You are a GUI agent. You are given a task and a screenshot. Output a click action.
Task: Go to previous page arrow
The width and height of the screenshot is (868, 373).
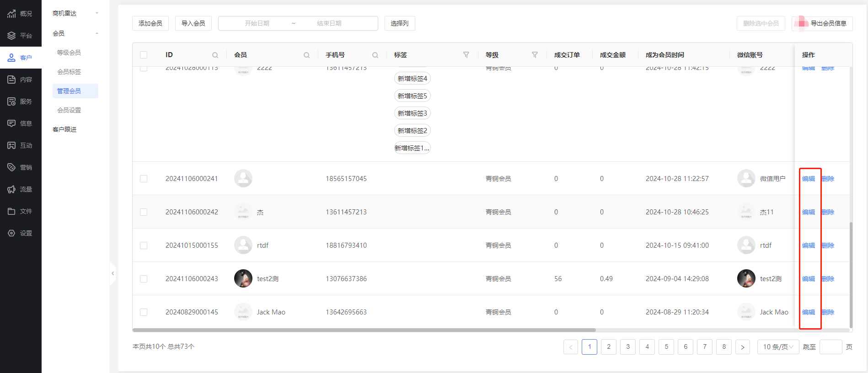coord(571,347)
